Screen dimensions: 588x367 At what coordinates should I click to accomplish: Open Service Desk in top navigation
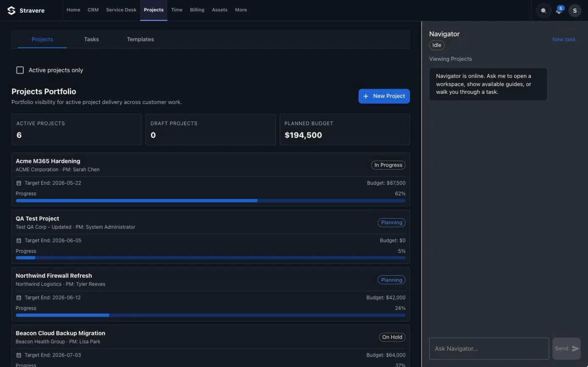[121, 10]
